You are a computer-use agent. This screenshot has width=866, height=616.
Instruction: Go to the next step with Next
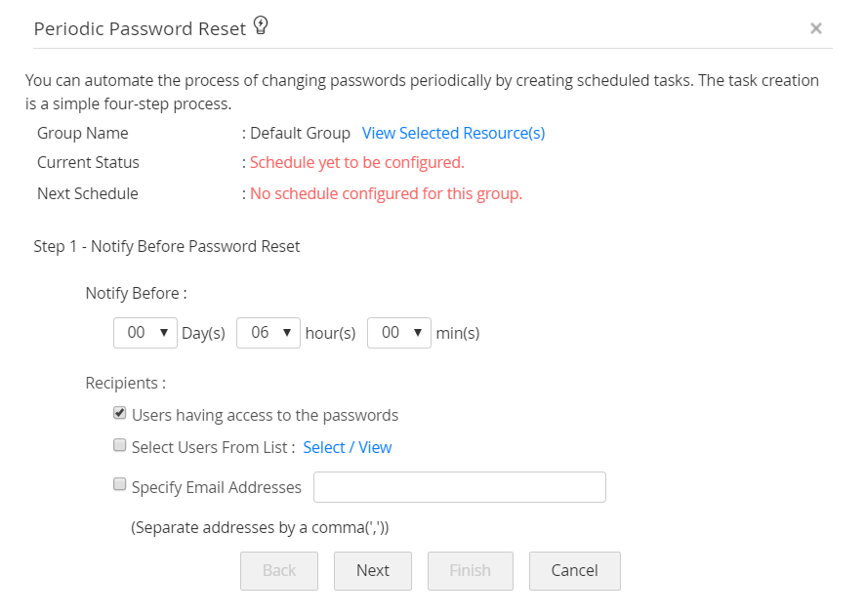372,571
